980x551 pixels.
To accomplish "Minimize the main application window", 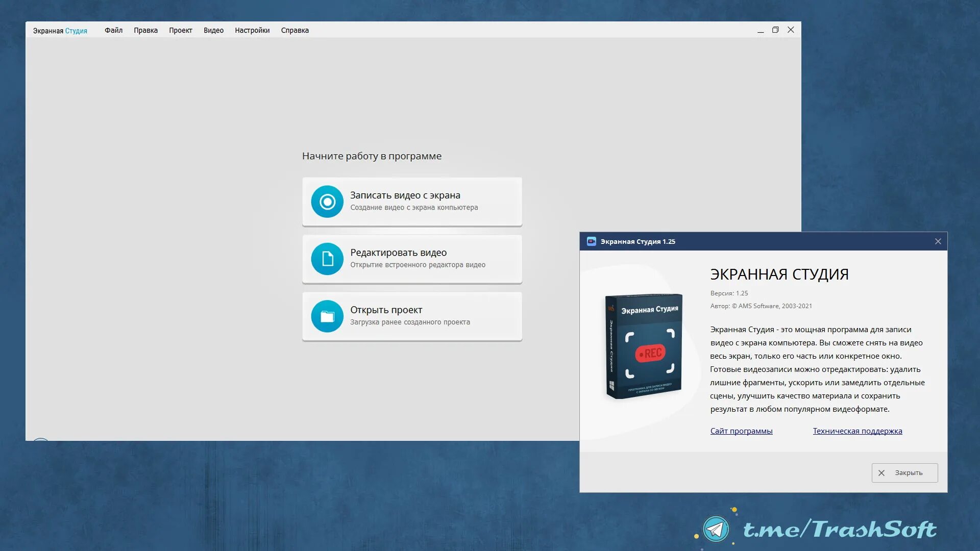I will [761, 30].
